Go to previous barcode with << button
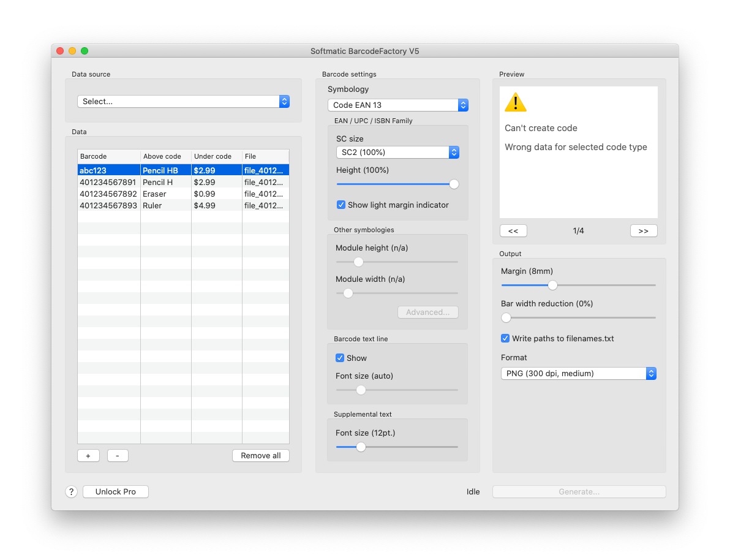 click(x=514, y=230)
